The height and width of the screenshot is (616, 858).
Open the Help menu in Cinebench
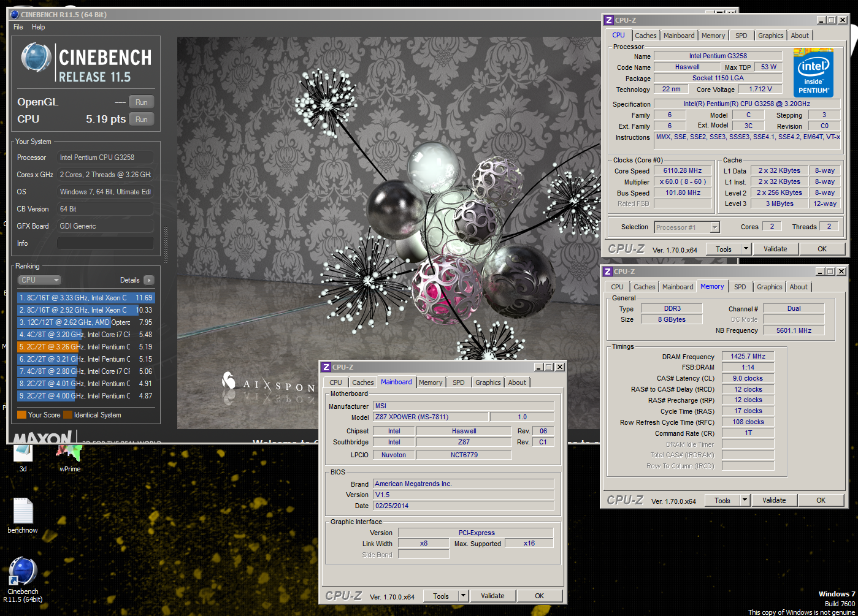38,27
